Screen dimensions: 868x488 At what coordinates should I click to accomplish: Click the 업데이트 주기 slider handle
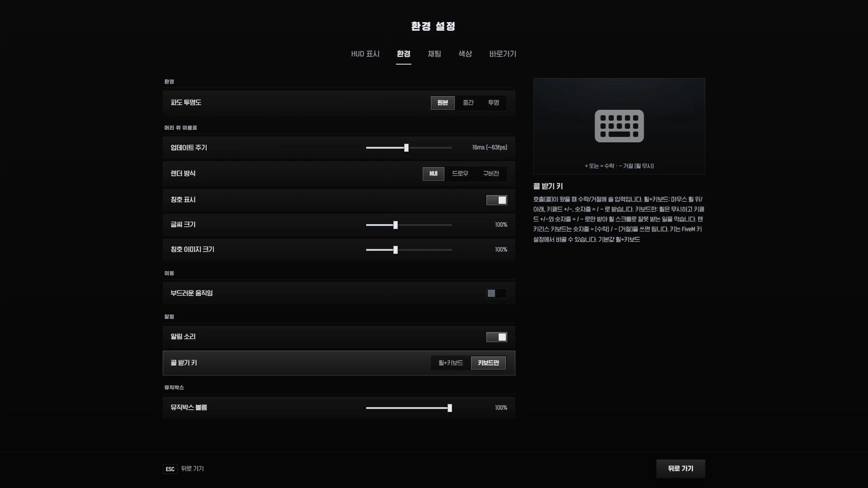pos(406,148)
